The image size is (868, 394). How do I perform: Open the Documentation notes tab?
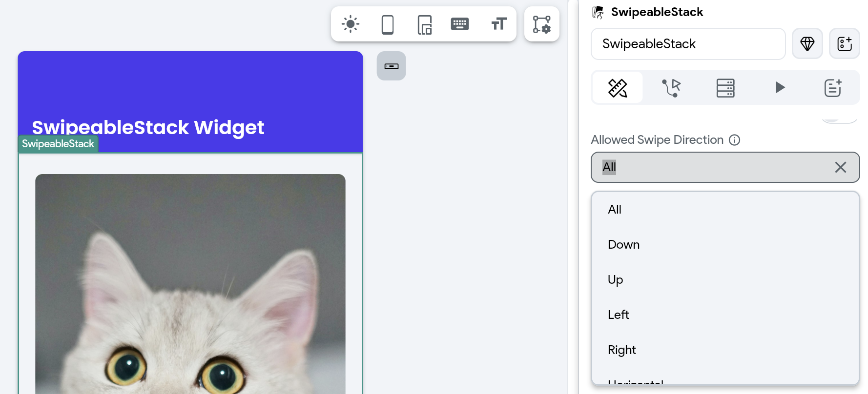tap(833, 88)
